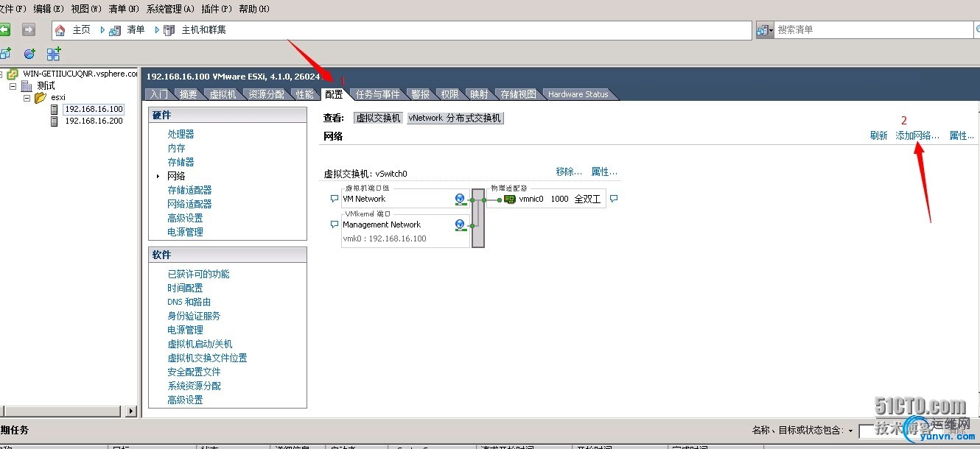Click the 添加网络... link
Screen dimensions: 980x449
917,136
